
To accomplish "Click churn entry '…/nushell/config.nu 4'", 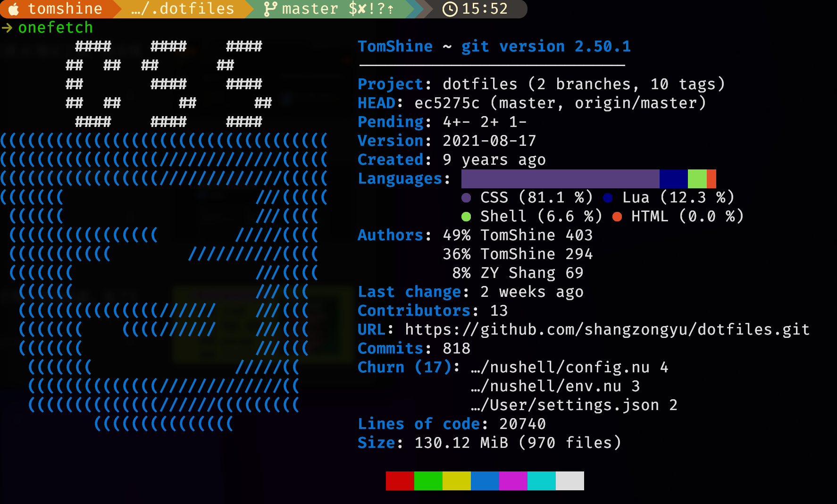I will pyautogui.click(x=569, y=368).
